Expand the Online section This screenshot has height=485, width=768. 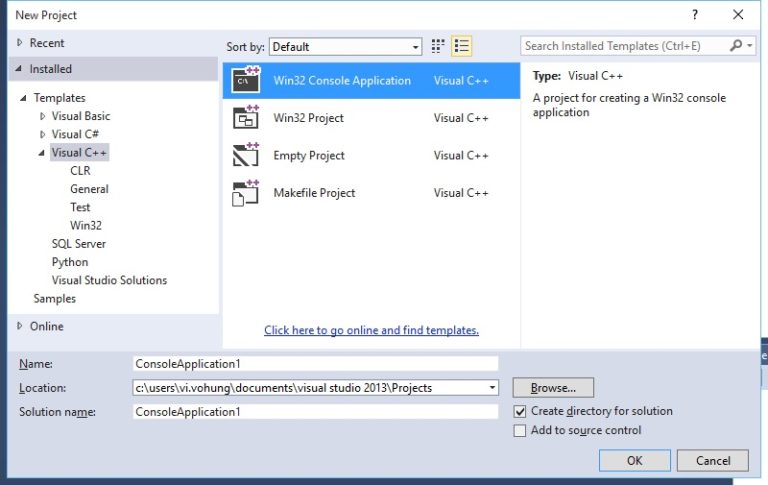pos(20,326)
